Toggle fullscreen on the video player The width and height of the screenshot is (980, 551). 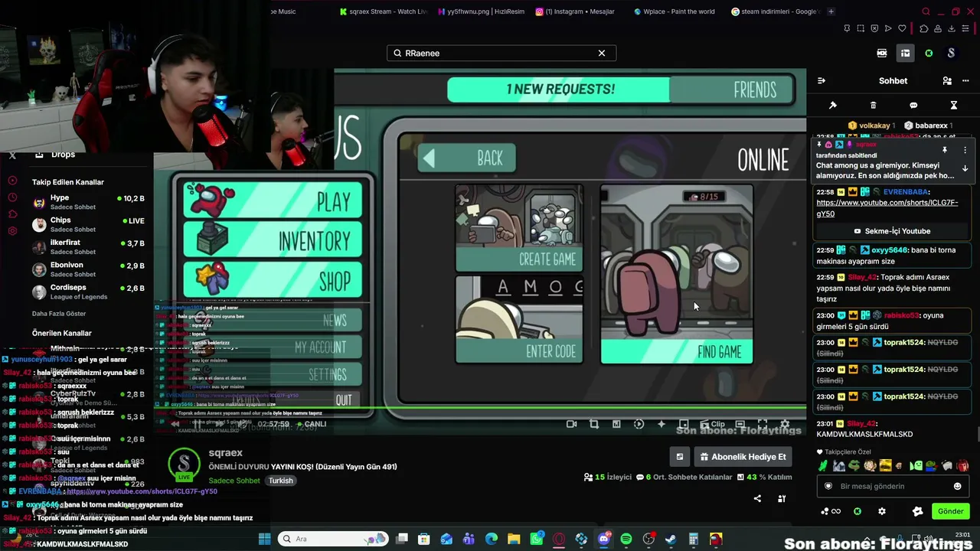[763, 424]
